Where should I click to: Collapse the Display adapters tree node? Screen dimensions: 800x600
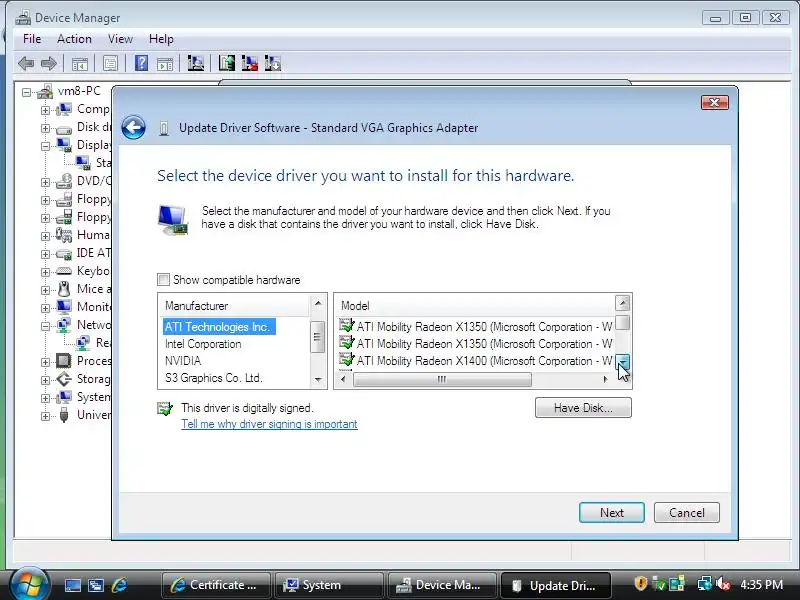click(x=45, y=146)
